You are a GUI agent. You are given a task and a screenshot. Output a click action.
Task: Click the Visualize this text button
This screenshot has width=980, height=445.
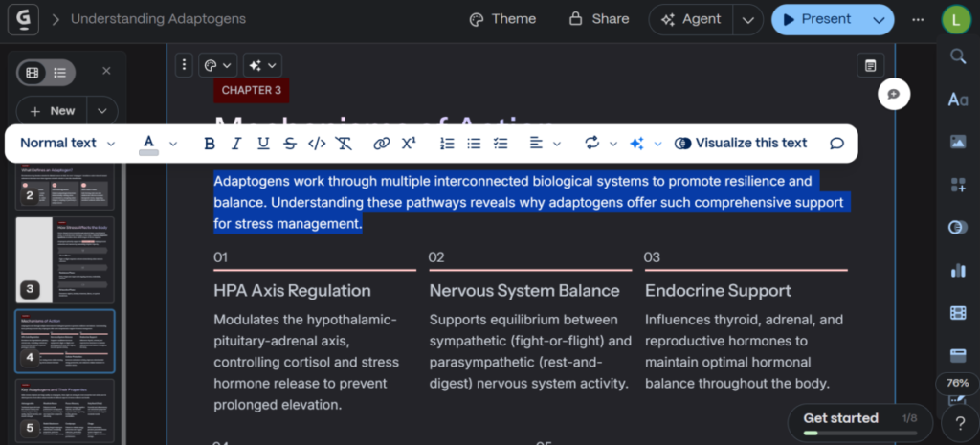(741, 144)
